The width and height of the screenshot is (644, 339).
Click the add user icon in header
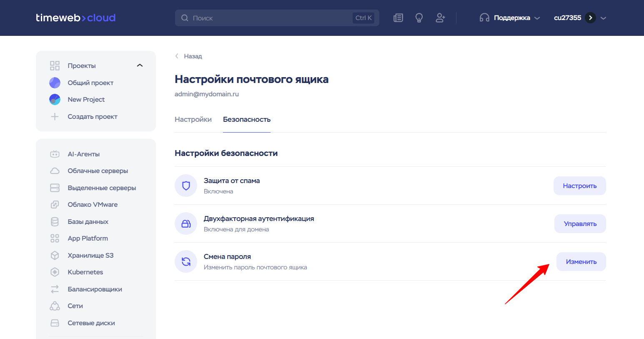(440, 18)
